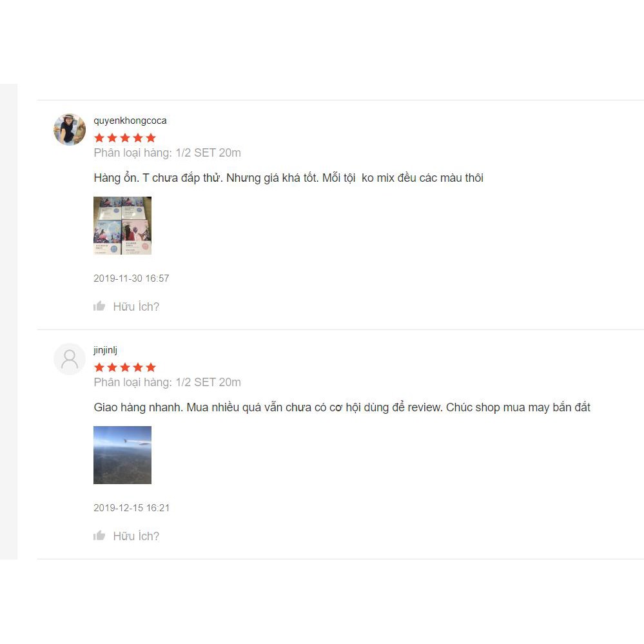Enlarge the face mask boxes review photo
644x644 pixels.
122,226
